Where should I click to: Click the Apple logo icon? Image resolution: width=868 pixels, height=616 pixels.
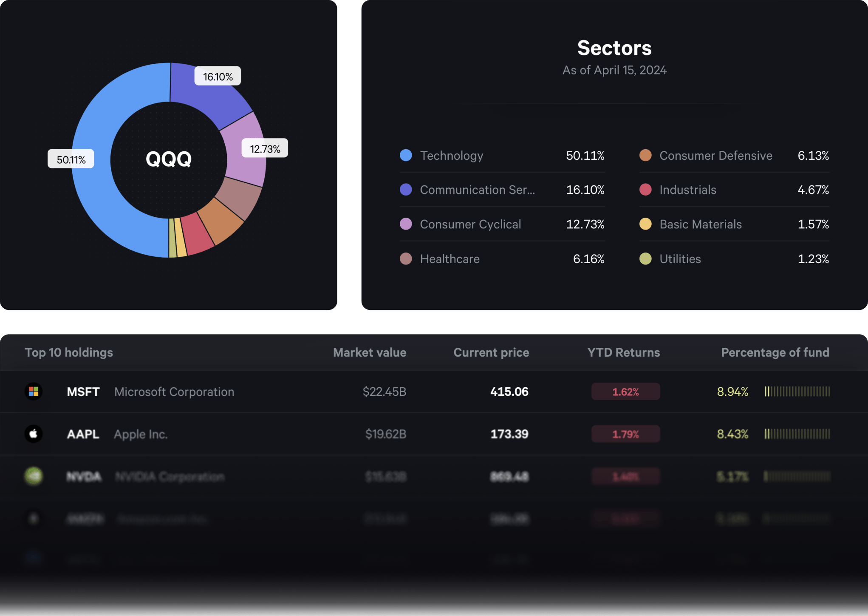click(34, 434)
